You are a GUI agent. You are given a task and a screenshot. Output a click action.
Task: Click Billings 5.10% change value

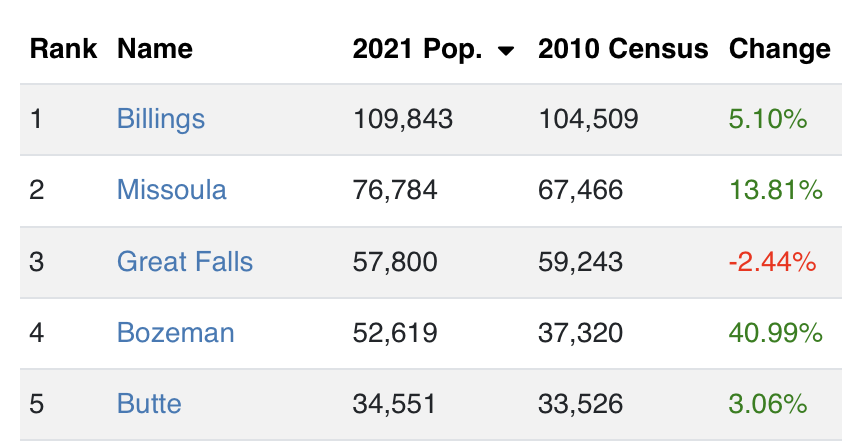(767, 119)
